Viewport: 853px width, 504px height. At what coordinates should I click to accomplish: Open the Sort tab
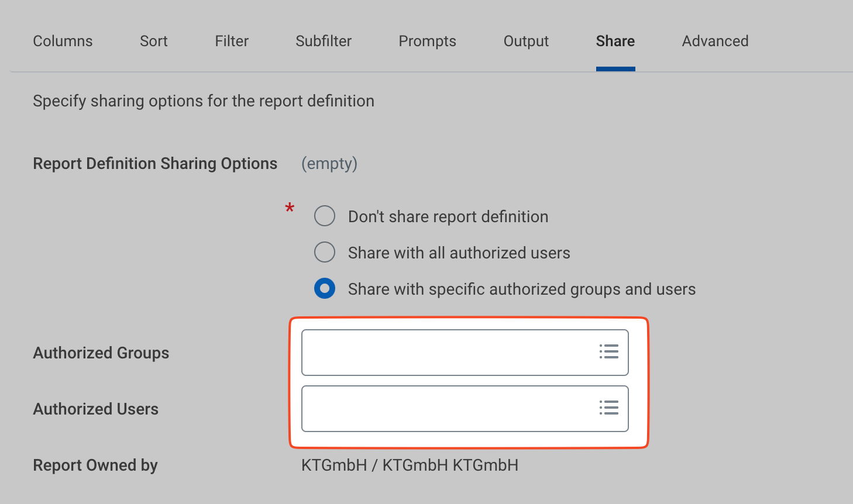pyautogui.click(x=153, y=41)
